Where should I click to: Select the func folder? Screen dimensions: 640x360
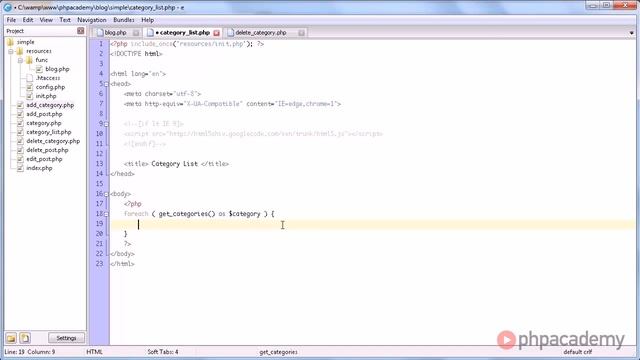pyautogui.click(x=42, y=60)
